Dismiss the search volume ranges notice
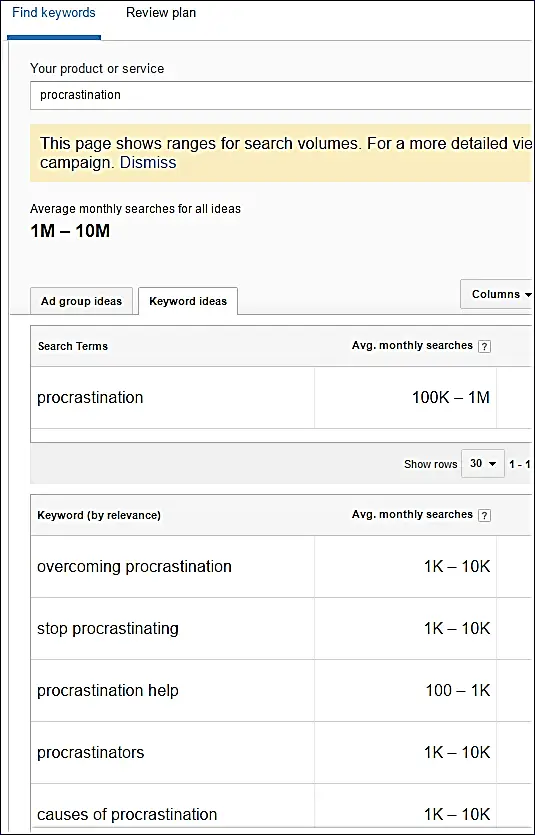The height and width of the screenshot is (835, 535). pyautogui.click(x=147, y=162)
